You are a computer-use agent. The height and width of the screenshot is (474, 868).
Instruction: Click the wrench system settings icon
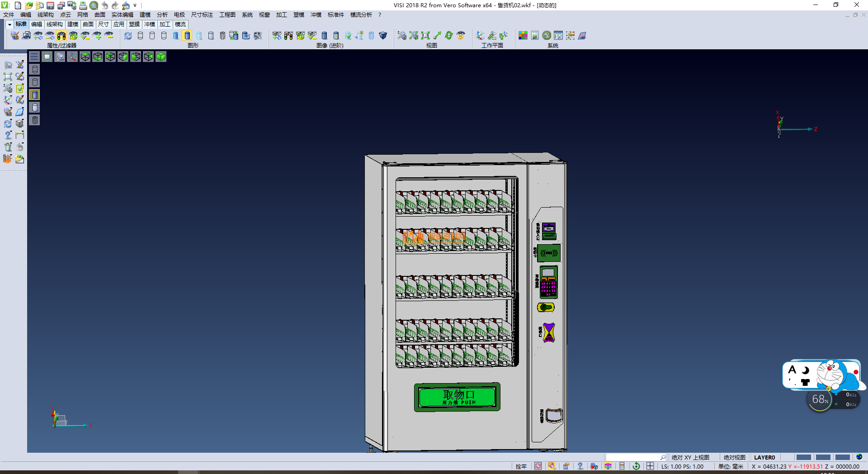(547, 35)
